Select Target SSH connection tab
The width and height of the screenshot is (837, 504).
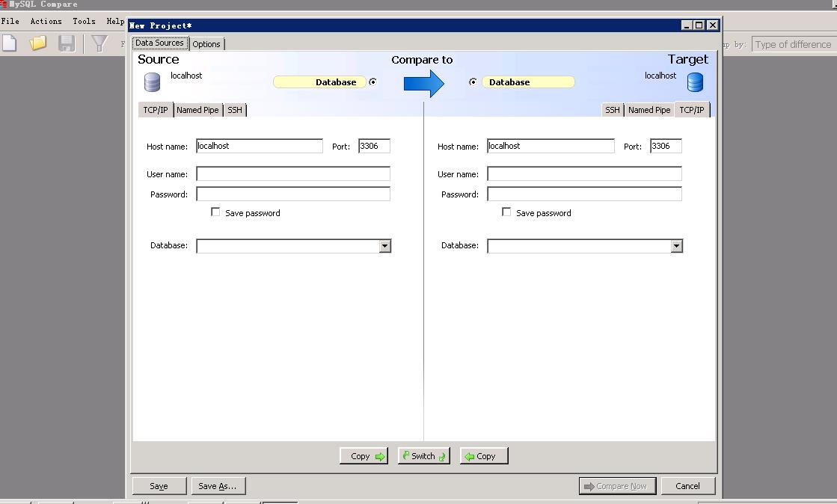tap(613, 110)
